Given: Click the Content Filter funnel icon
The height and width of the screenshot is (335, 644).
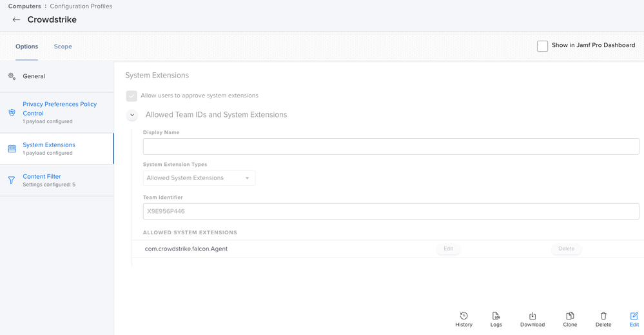Looking at the screenshot, I should pyautogui.click(x=12, y=180).
